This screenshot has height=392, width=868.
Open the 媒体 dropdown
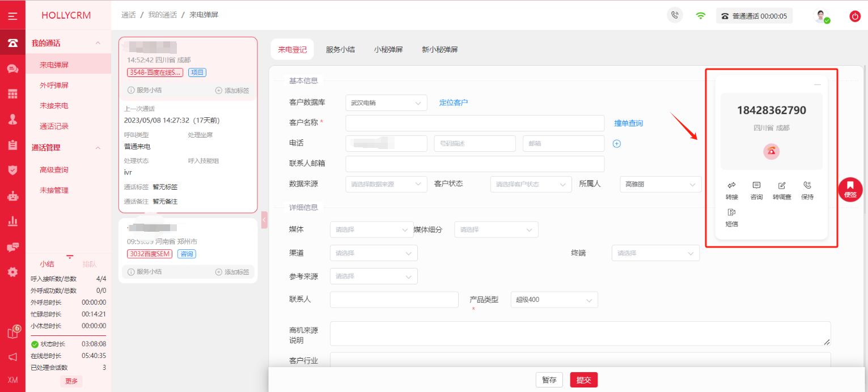click(372, 229)
